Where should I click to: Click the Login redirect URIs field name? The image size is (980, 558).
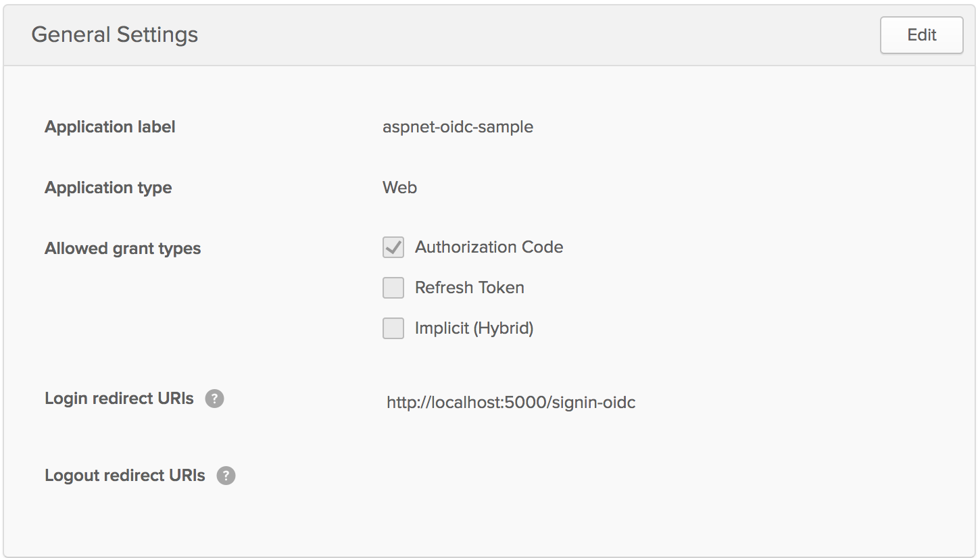pyautogui.click(x=119, y=399)
